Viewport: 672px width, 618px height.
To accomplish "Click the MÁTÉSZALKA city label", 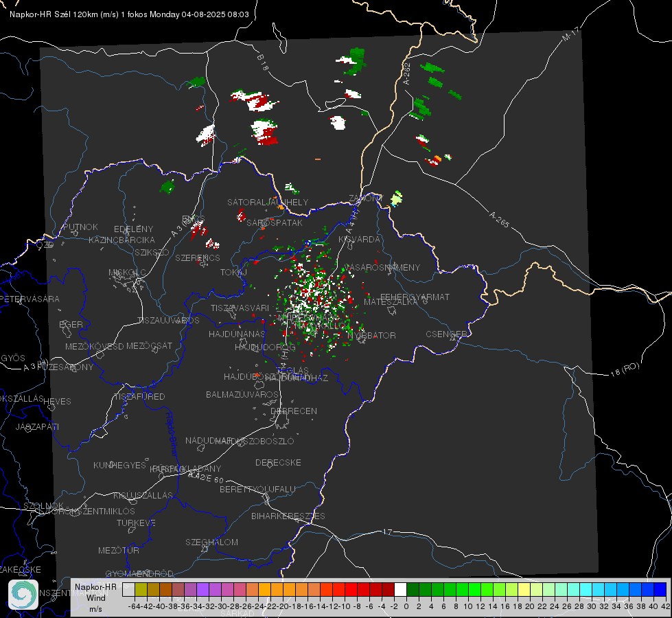I will [x=391, y=302].
